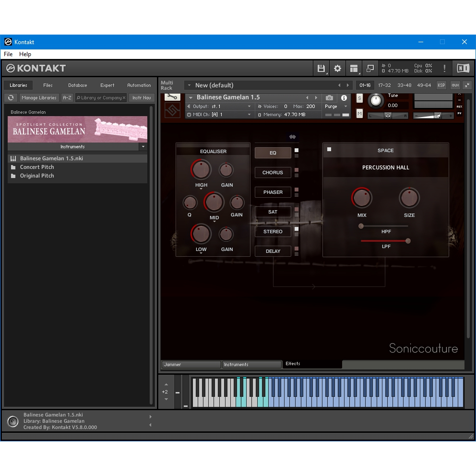Image resolution: width=476 pixels, height=476 pixels.
Task: Click the LPF slider handle
Action: click(408, 241)
